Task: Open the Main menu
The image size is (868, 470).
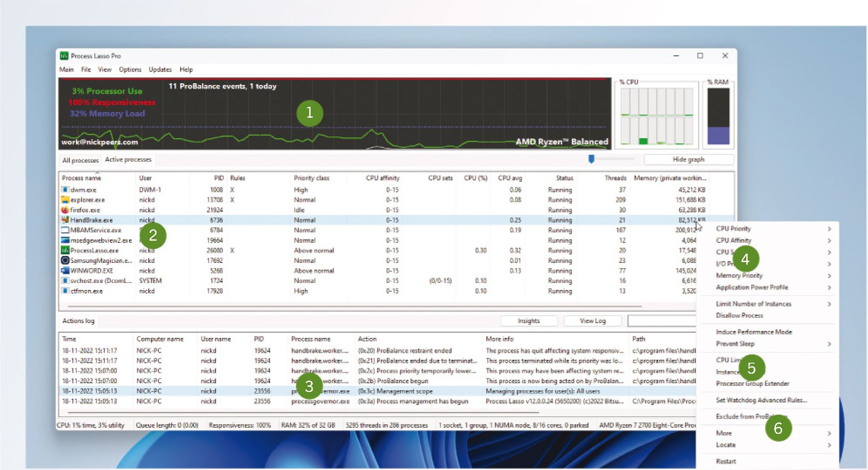Action: click(x=66, y=69)
